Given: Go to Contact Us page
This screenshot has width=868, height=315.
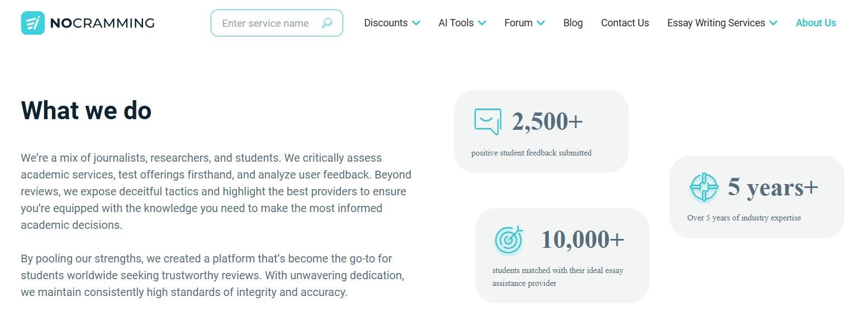Looking at the screenshot, I should click(x=625, y=23).
